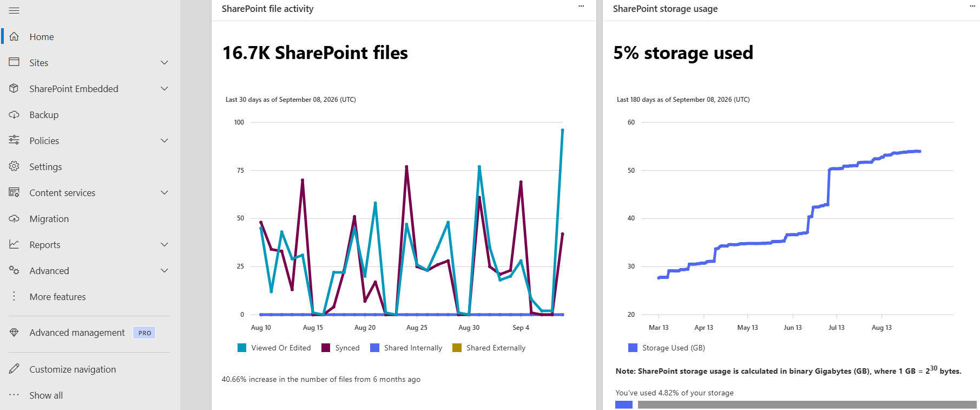980x410 pixels.
Task: Open file activity card options ellipsis
Action: click(x=581, y=6)
